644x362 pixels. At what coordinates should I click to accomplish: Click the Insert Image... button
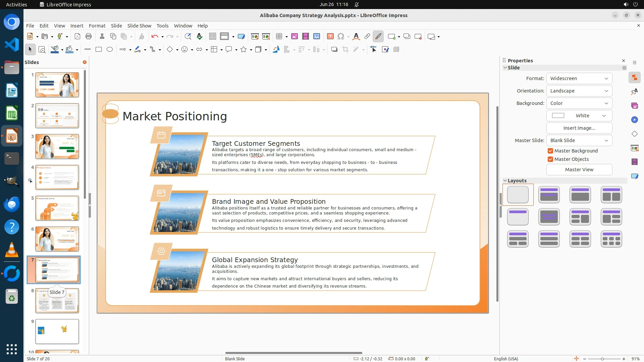point(579,128)
